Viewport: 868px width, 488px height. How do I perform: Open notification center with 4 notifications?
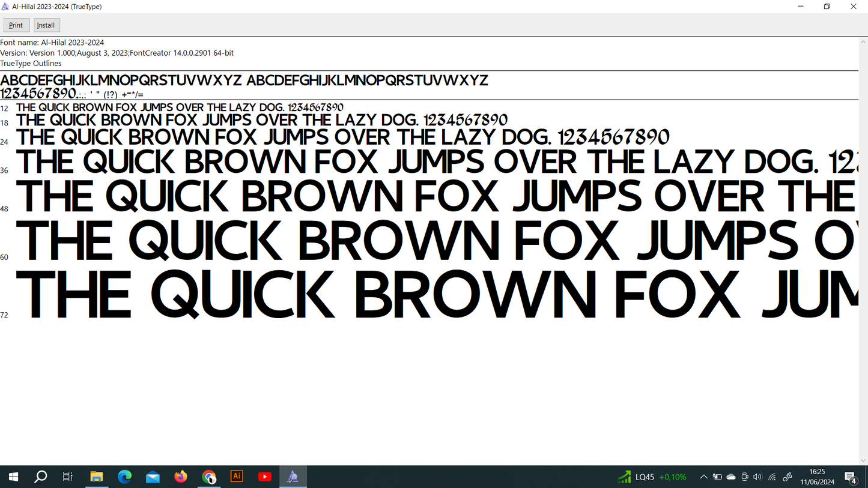pyautogui.click(x=851, y=477)
